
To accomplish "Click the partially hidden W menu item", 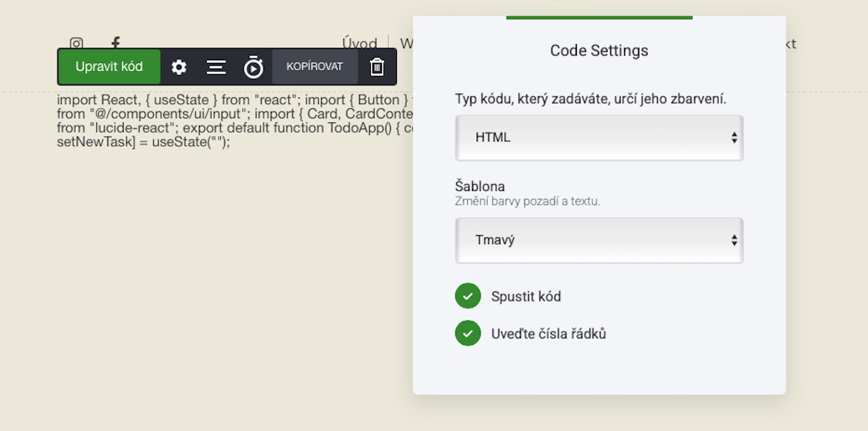I will [406, 43].
